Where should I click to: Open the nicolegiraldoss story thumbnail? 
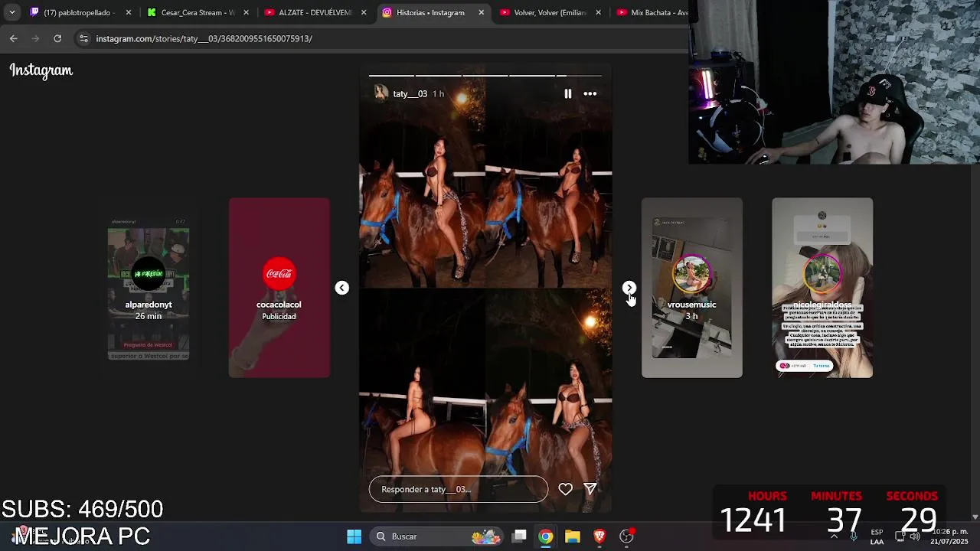(x=822, y=288)
